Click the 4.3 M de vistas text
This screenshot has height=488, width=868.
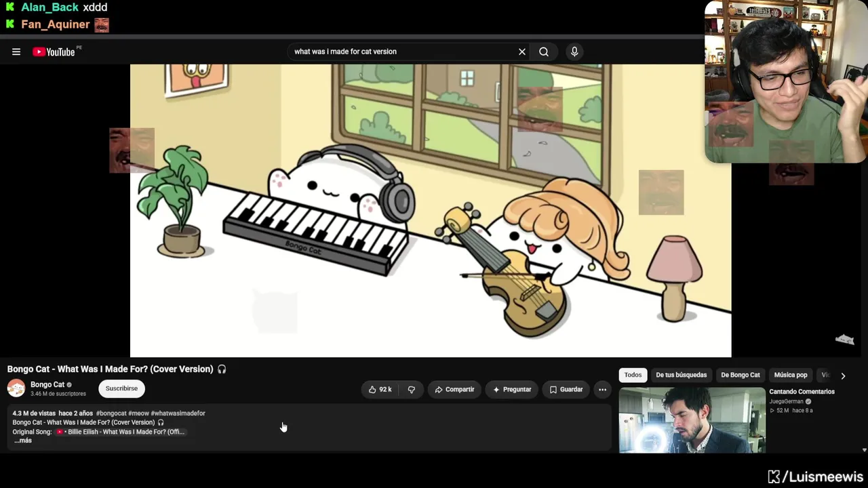pyautogui.click(x=34, y=413)
